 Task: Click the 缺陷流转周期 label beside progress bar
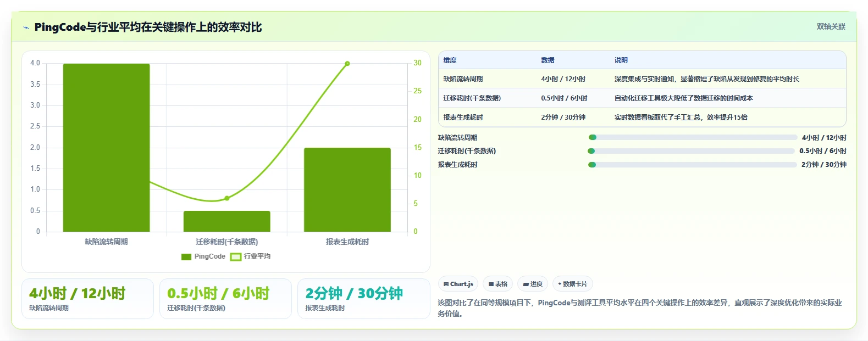click(457, 138)
